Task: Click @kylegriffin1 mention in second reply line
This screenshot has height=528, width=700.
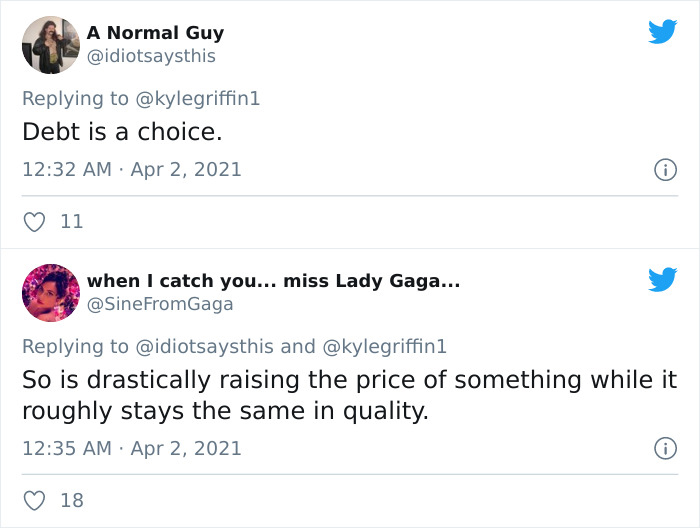Action: [384, 346]
